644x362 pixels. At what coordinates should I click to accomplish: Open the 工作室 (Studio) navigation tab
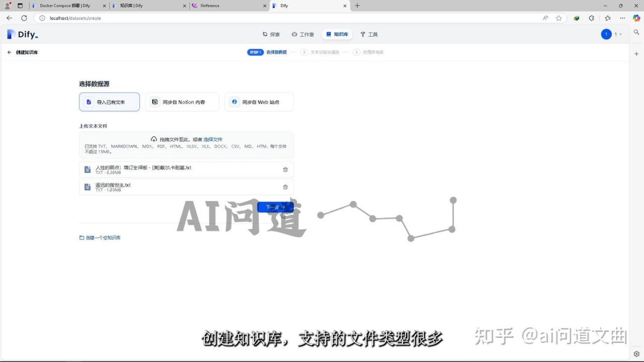point(302,34)
